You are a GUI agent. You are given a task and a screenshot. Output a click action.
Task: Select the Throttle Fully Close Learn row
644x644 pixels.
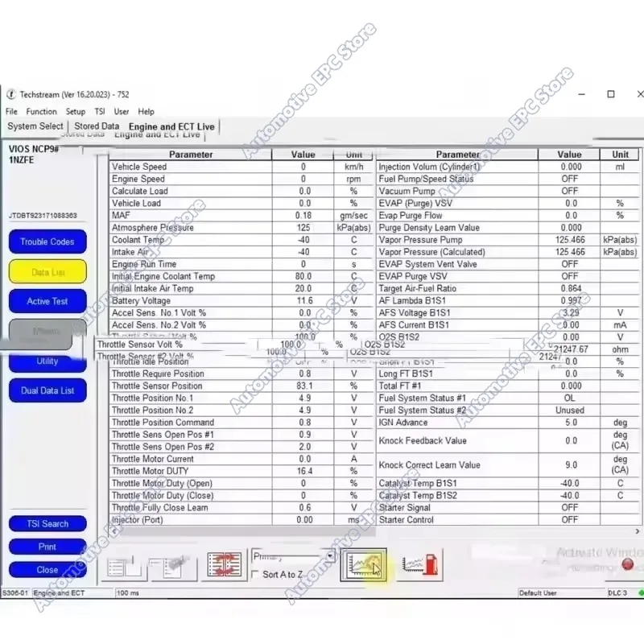241,508
